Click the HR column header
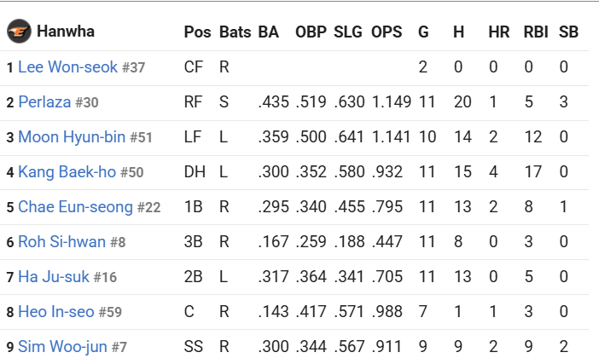Image resolution: width=599 pixels, height=364 pixels. pos(499,32)
